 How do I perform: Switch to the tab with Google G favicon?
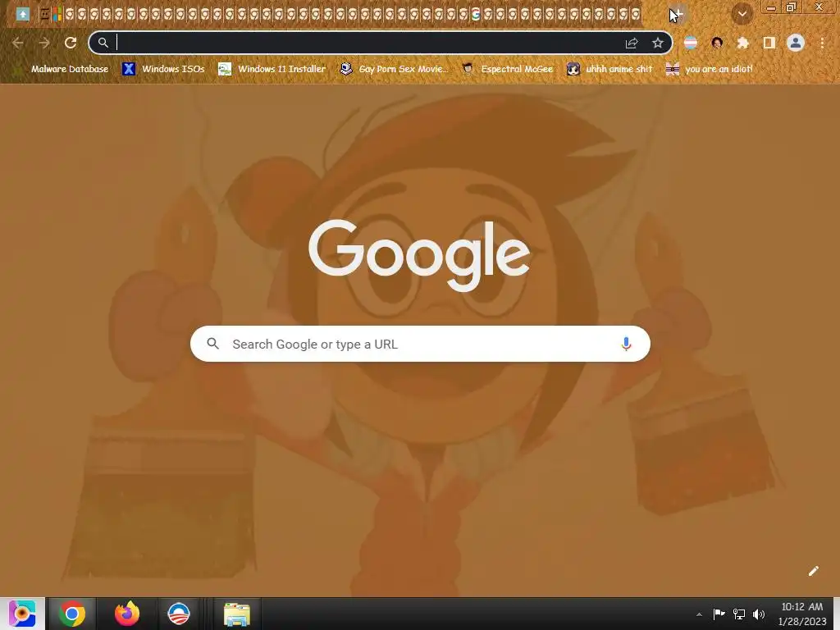(x=476, y=15)
